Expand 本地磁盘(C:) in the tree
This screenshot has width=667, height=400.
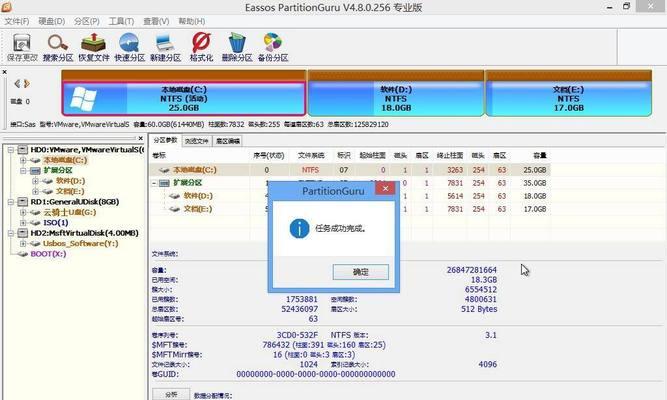tap(23, 160)
